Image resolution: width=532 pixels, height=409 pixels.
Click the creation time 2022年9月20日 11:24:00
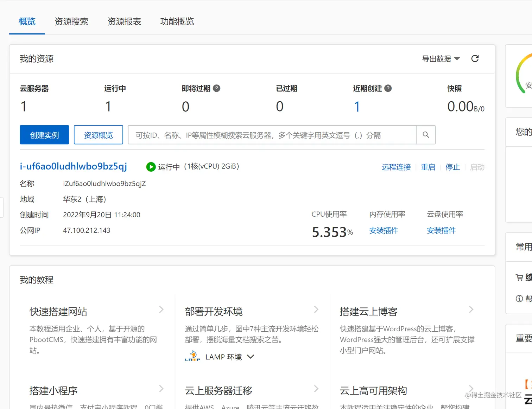click(102, 215)
